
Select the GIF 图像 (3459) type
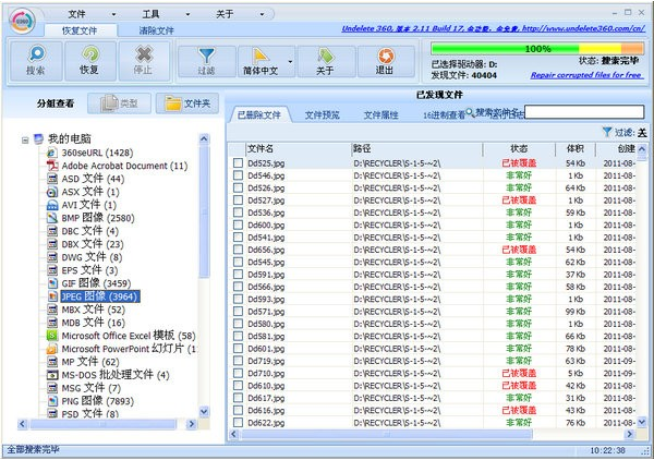click(x=96, y=283)
